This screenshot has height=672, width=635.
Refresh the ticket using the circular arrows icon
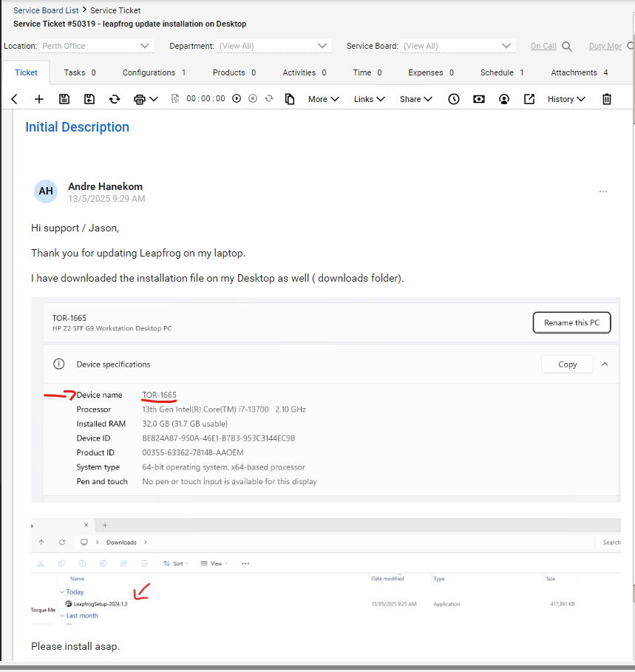(115, 99)
